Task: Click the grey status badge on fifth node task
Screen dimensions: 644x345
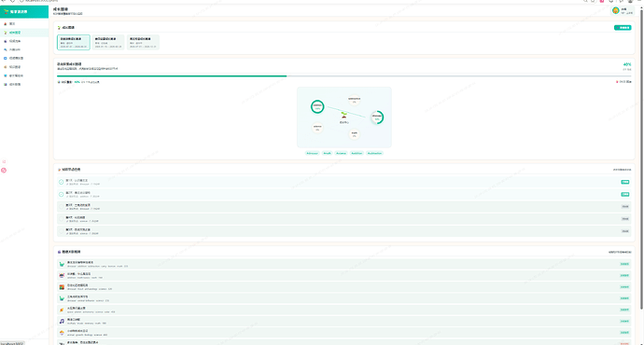Action: pos(624,231)
